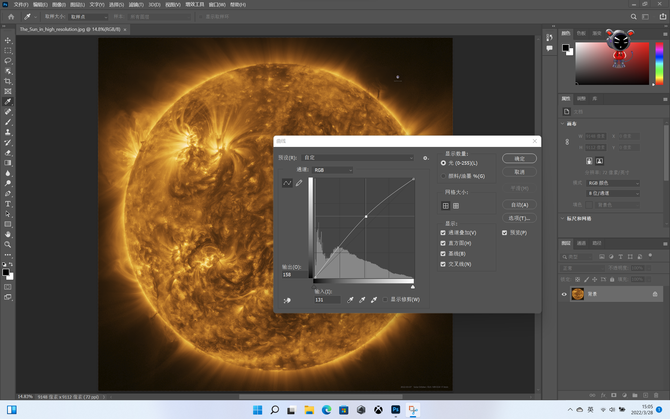
Task: Select the Crop tool
Action: point(8,81)
